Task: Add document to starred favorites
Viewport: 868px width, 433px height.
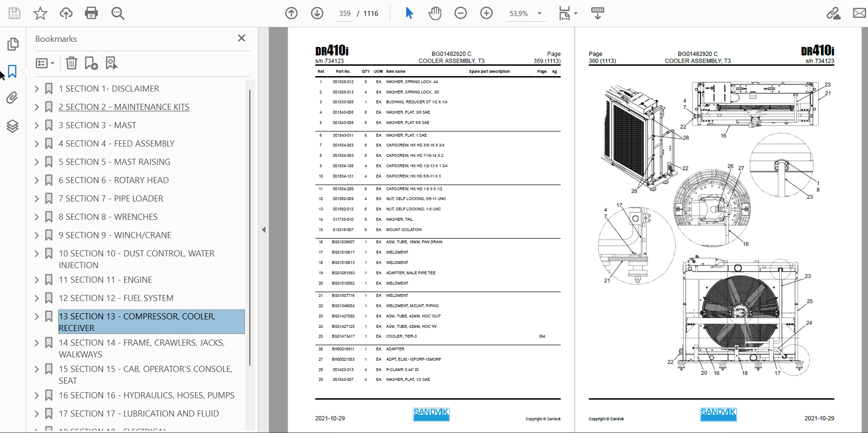Action: point(40,13)
